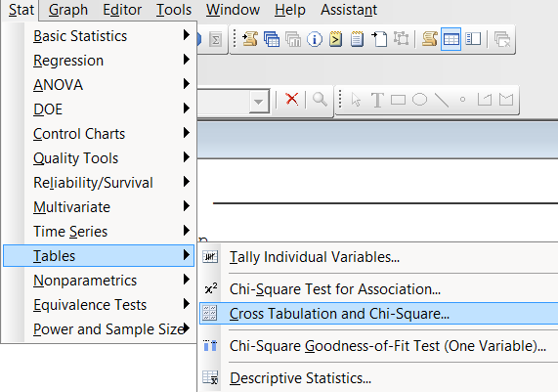
Task: Expand the Reliability/Survival submenu
Action: [x=99, y=182]
